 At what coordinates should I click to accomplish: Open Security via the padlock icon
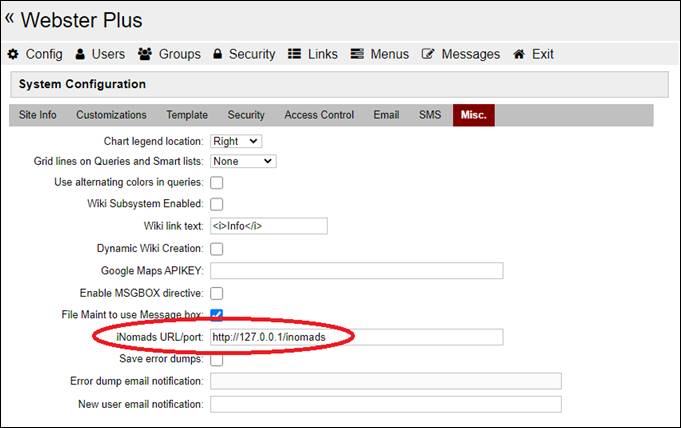pos(217,54)
